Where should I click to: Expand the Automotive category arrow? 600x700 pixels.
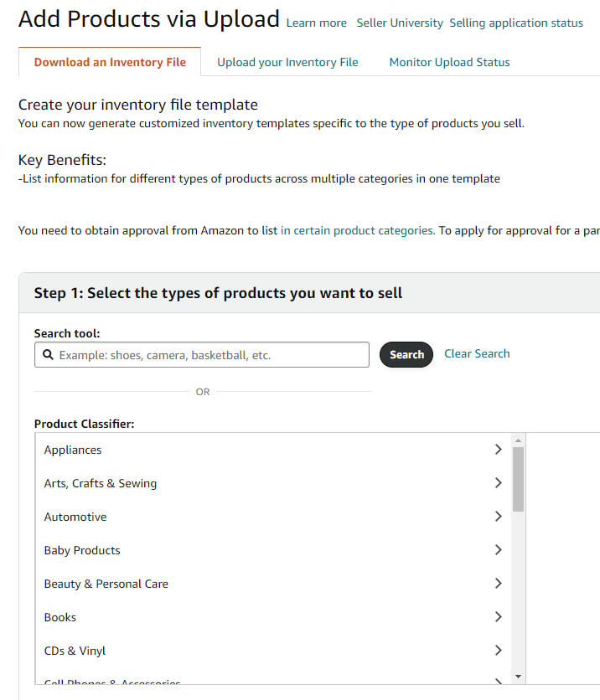coord(498,517)
